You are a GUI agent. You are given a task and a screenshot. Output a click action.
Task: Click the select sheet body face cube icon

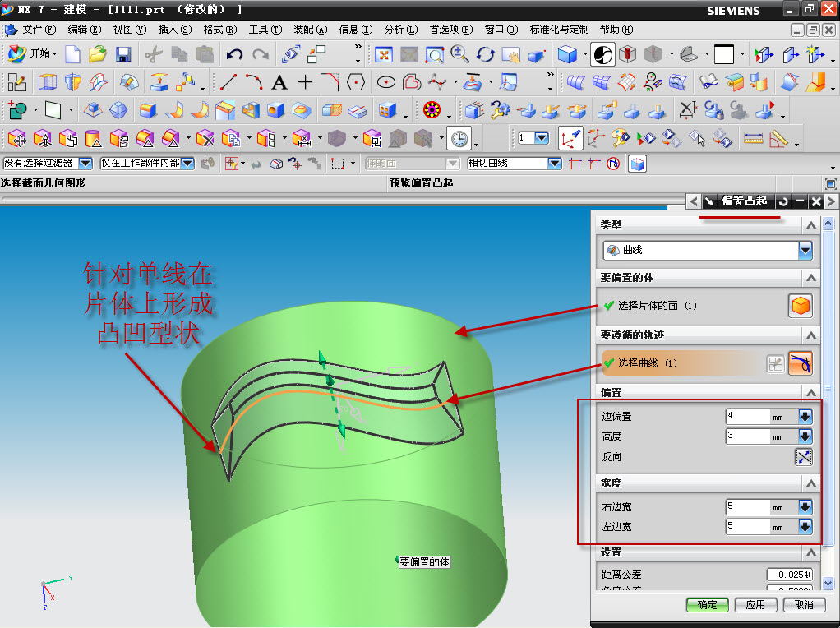point(801,306)
